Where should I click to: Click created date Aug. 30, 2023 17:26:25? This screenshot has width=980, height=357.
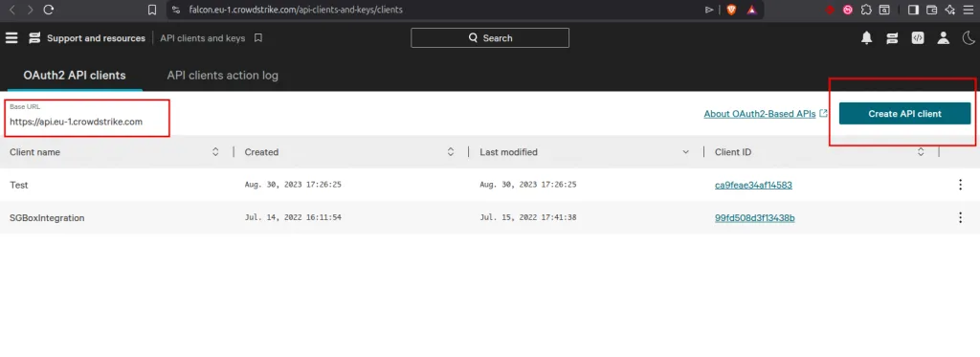pos(293,185)
